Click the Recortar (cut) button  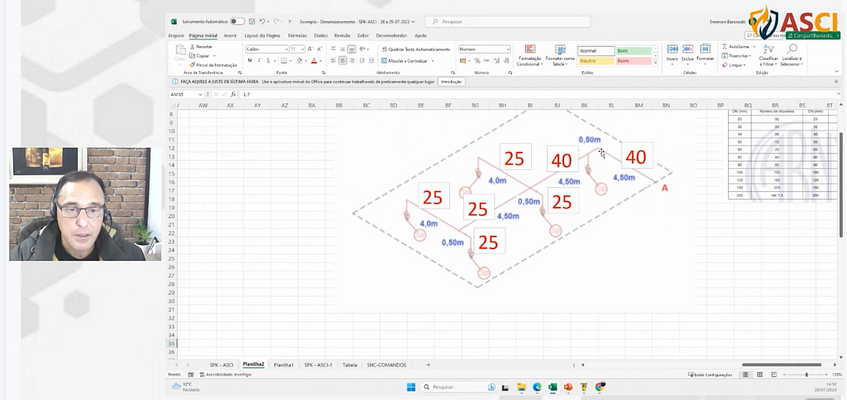[x=201, y=47]
